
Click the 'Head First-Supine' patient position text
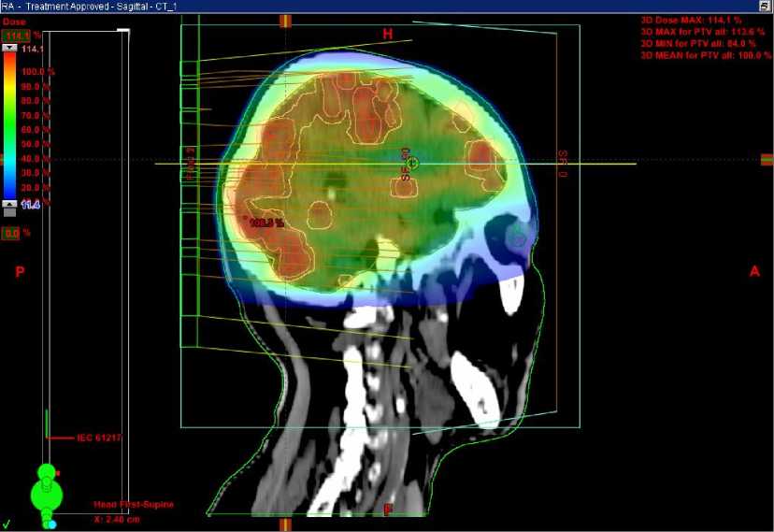click(x=134, y=504)
